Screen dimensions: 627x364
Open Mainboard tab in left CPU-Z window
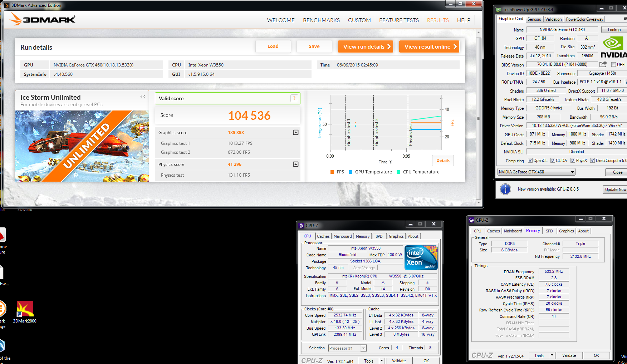pyautogui.click(x=343, y=236)
